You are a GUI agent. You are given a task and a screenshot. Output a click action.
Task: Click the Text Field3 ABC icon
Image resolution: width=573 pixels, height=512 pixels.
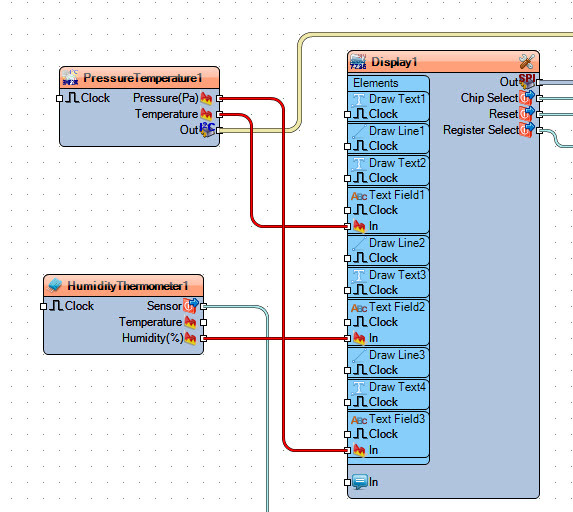pyautogui.click(x=359, y=420)
